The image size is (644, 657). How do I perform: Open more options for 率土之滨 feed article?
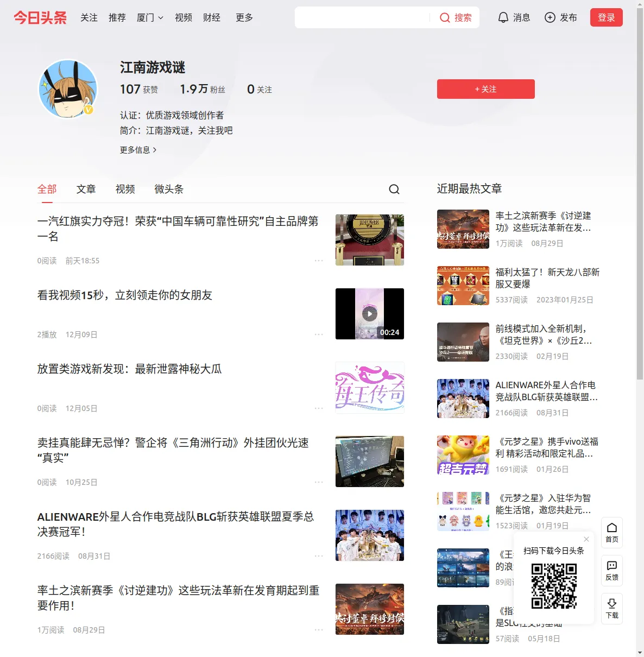319,630
